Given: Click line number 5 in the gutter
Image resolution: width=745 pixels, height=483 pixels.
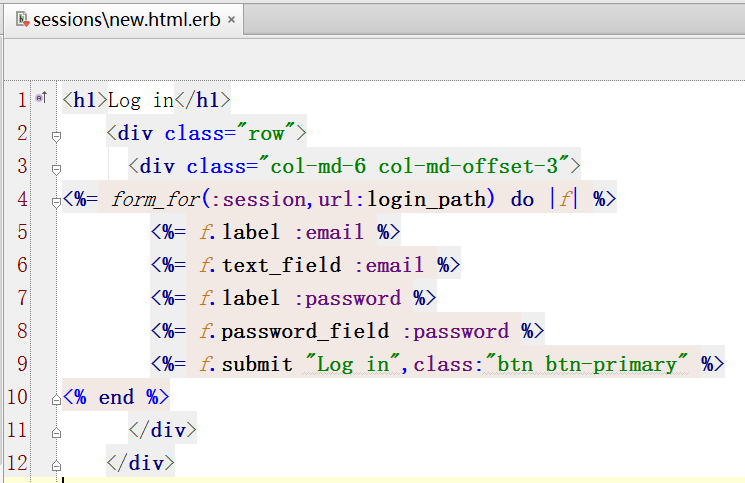Looking at the screenshot, I should (x=22, y=232).
